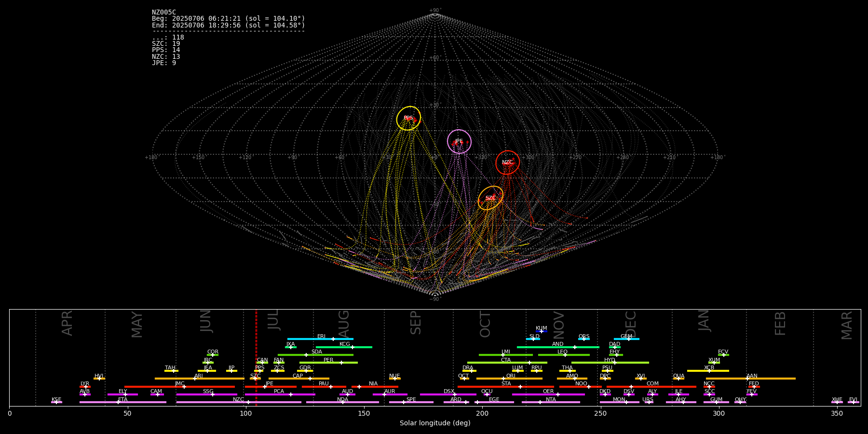868x434 pixels.
Task: Click the red NZC radiant circle on the sky map
Action: click(x=507, y=163)
